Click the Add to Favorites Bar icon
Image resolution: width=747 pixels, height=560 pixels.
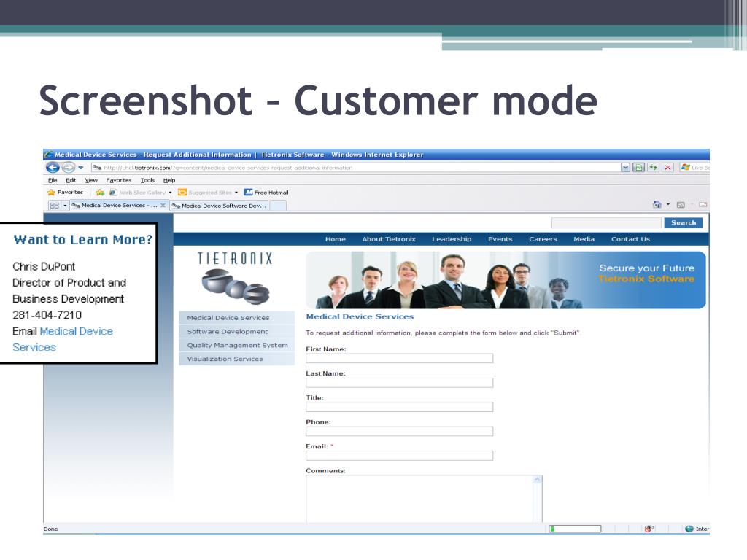pyautogui.click(x=99, y=192)
